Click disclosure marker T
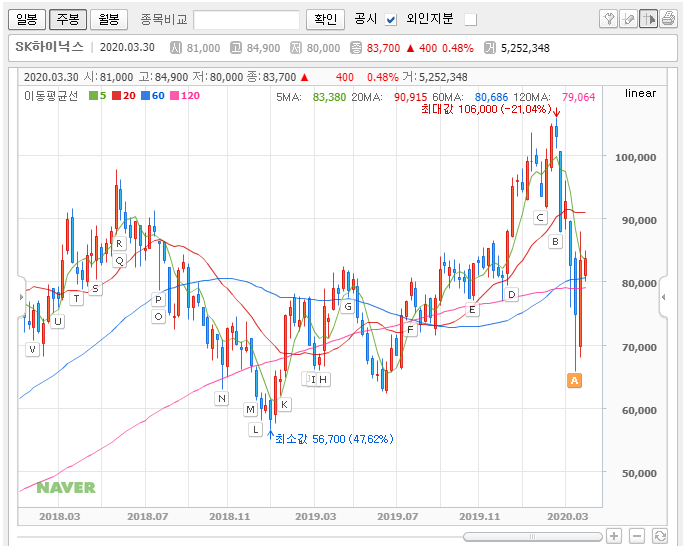The image size is (691, 546). (77, 299)
